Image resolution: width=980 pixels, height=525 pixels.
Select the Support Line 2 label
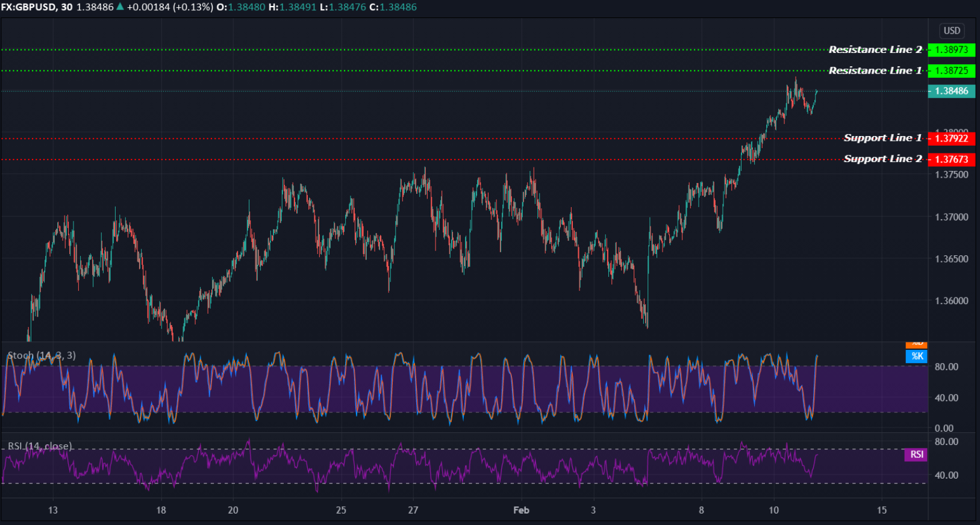[883, 159]
